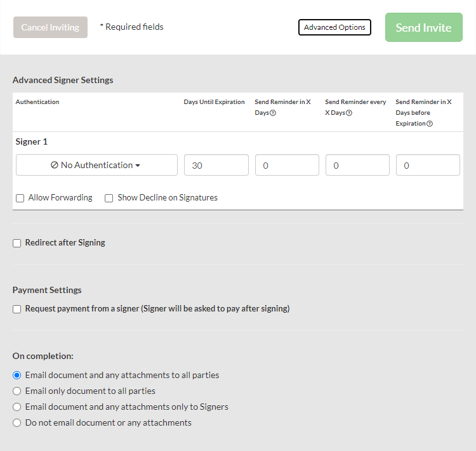Enable the Allow Forwarding checkbox
This screenshot has width=476, height=451.
[x=20, y=198]
